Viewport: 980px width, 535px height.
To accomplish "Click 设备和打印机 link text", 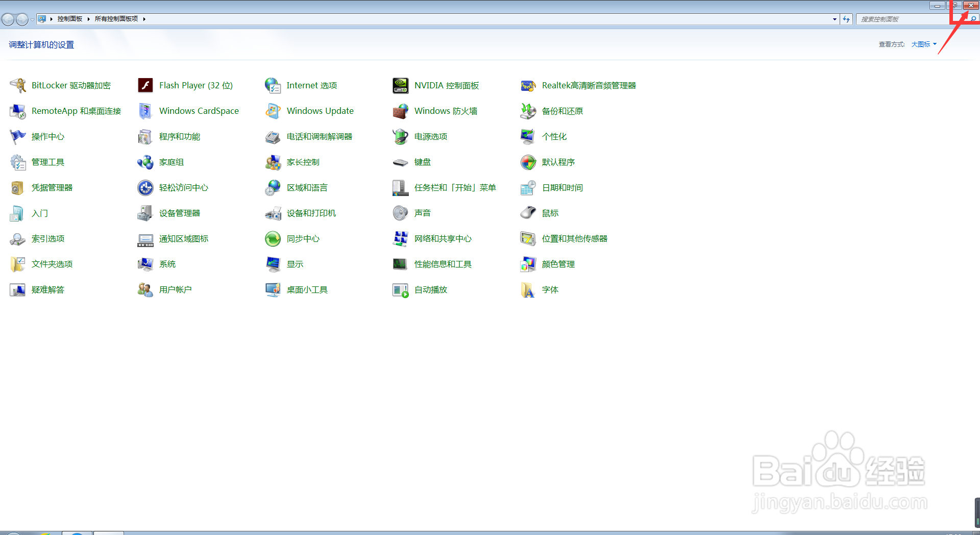I will click(x=311, y=213).
